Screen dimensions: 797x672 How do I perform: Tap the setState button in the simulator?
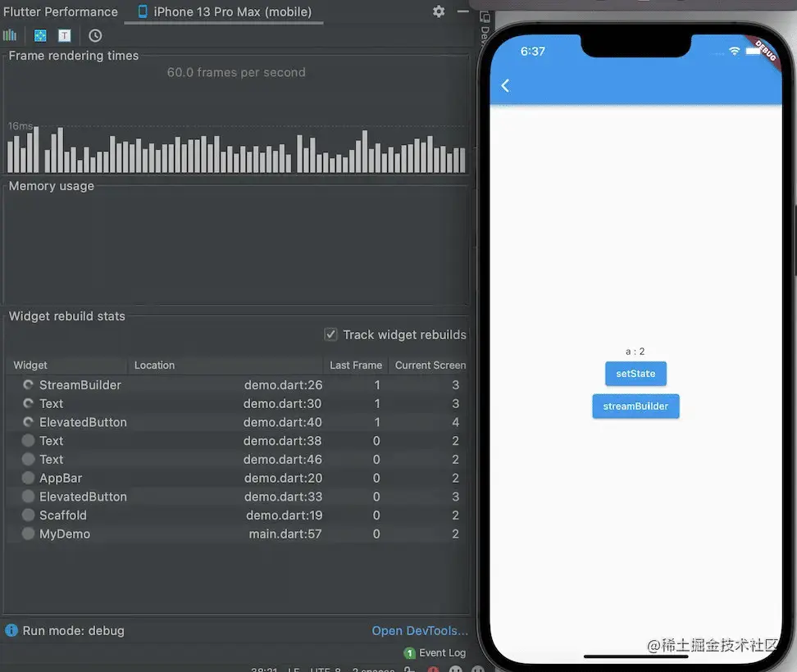pos(635,374)
